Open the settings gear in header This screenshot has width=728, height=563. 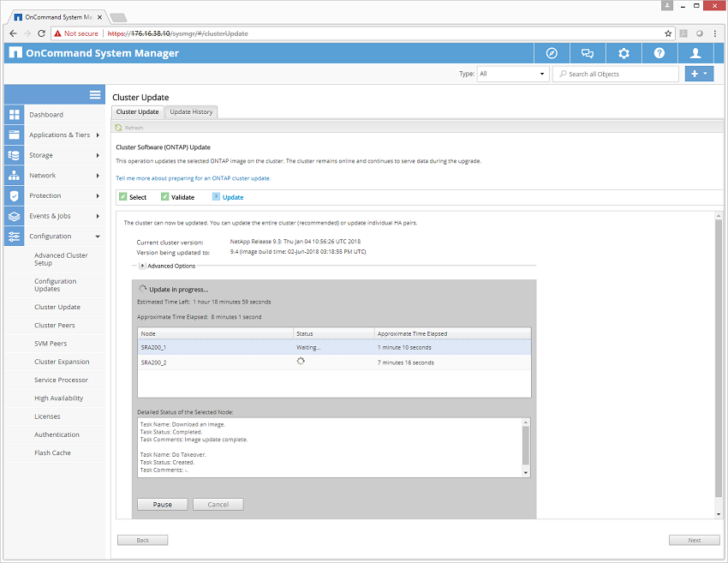(624, 53)
